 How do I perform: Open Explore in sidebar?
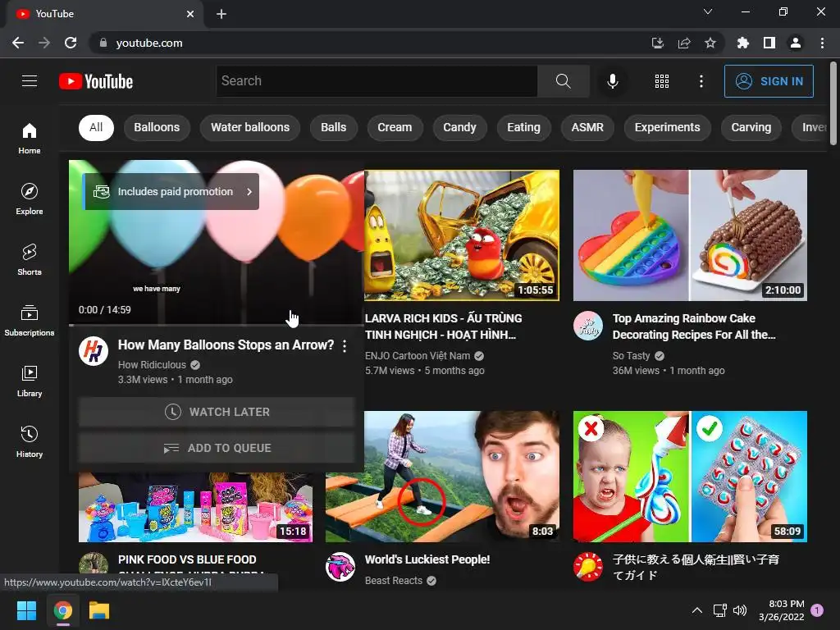point(30,199)
